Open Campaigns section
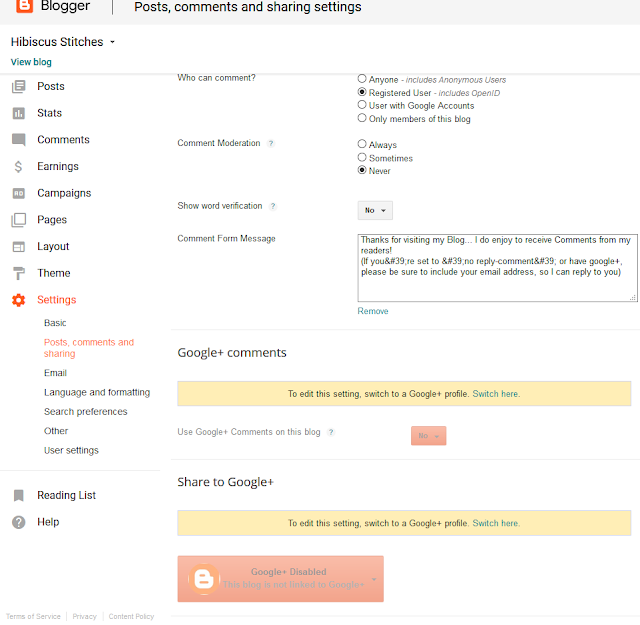Screen dimensions: 640x625 pos(64,193)
